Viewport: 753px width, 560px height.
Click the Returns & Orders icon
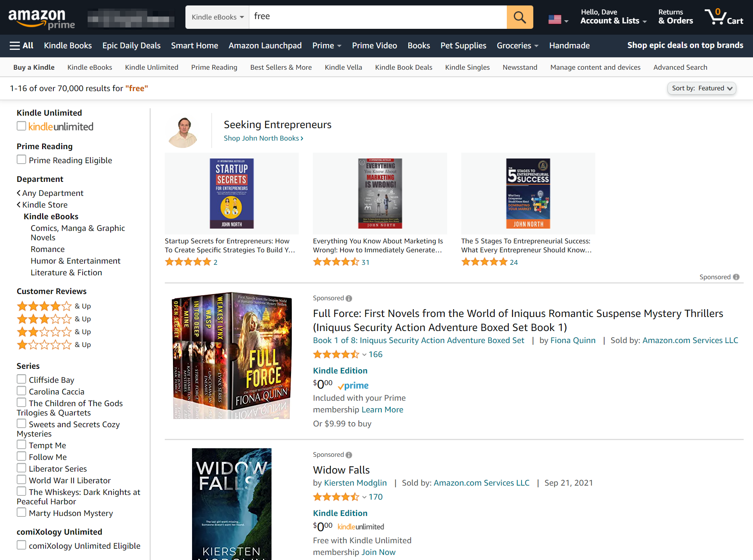675,16
